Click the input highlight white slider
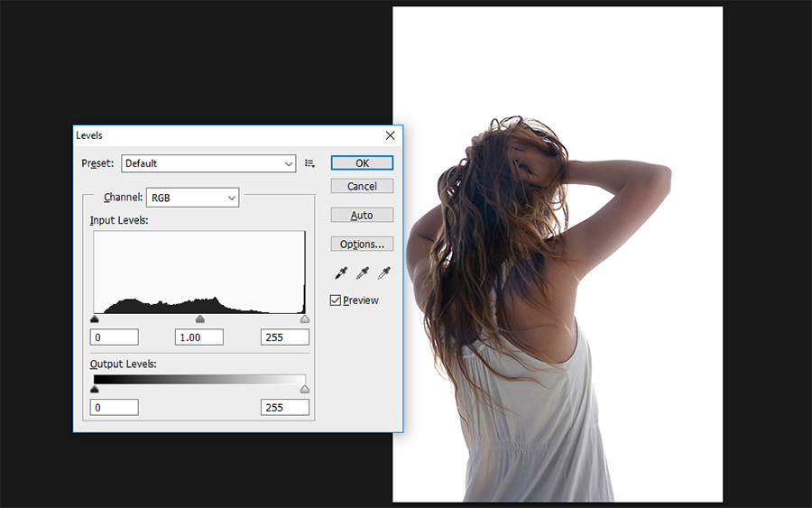This screenshot has height=508, width=812. pos(305,319)
